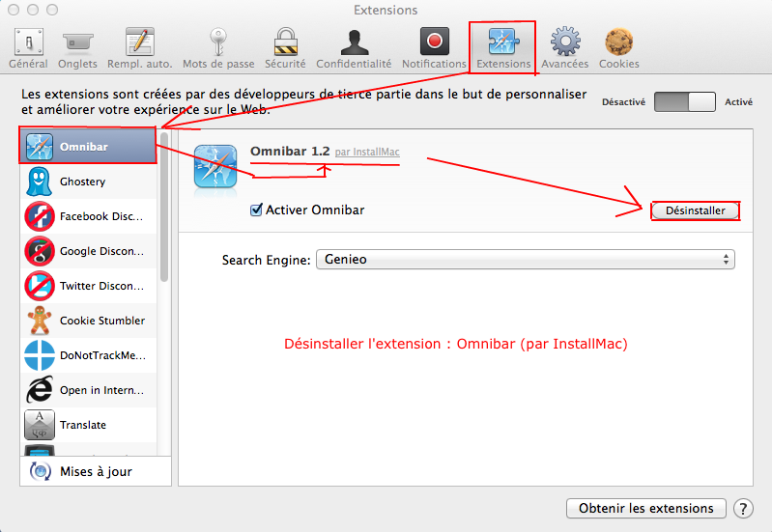
Task: Open the Sécurité padlock pane
Action: 285,47
